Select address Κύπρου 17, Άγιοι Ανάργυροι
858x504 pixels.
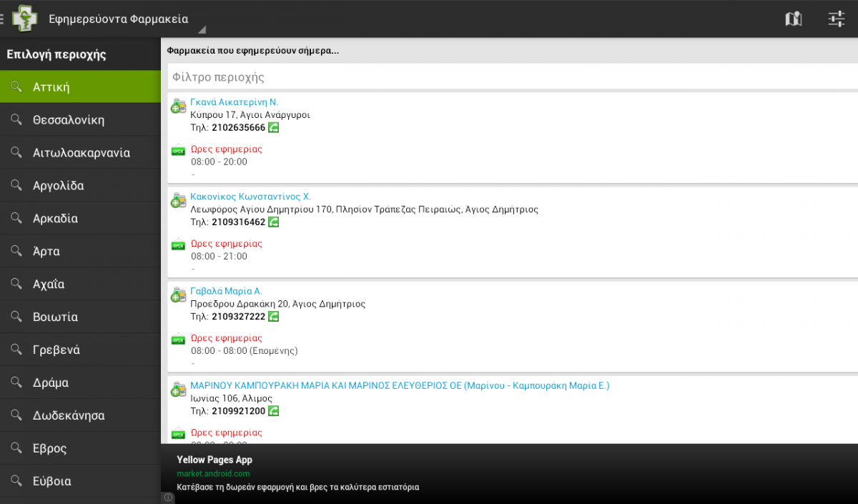tap(250, 115)
